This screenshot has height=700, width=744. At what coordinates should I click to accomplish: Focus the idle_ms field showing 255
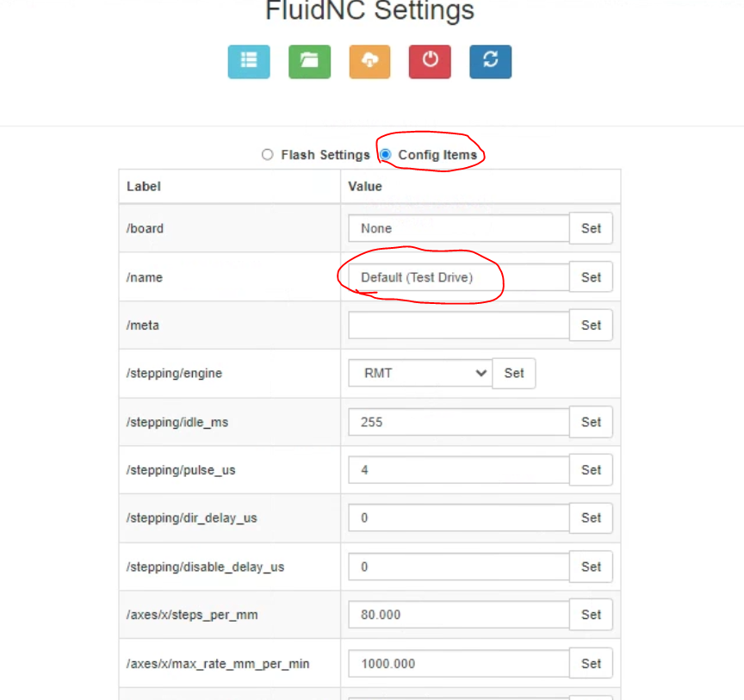459,422
